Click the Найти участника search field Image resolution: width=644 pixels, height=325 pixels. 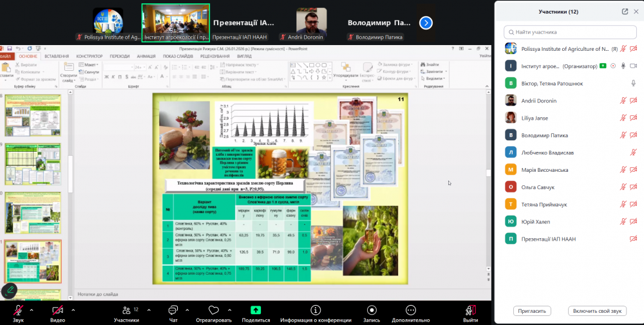567,32
